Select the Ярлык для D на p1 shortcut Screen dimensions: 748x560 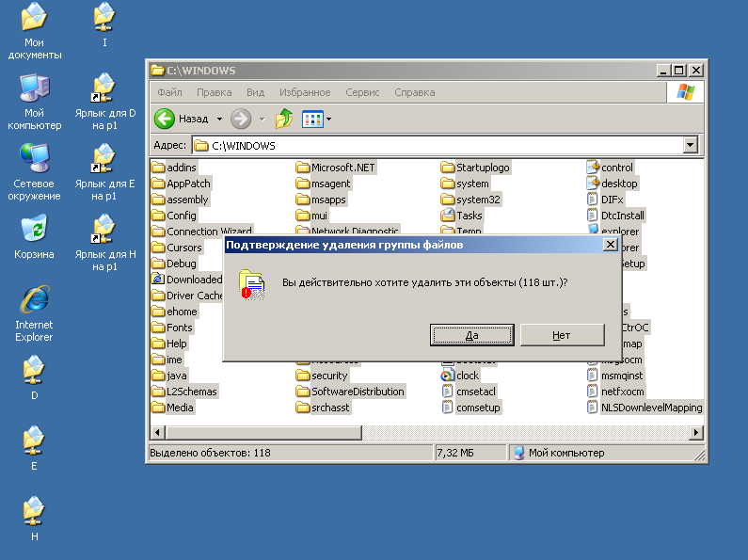coord(104,89)
